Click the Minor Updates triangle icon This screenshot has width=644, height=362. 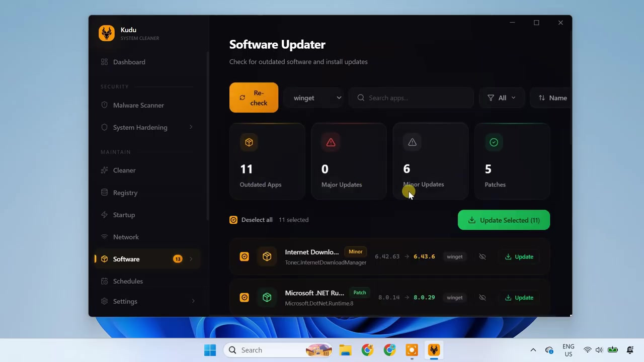click(x=412, y=142)
